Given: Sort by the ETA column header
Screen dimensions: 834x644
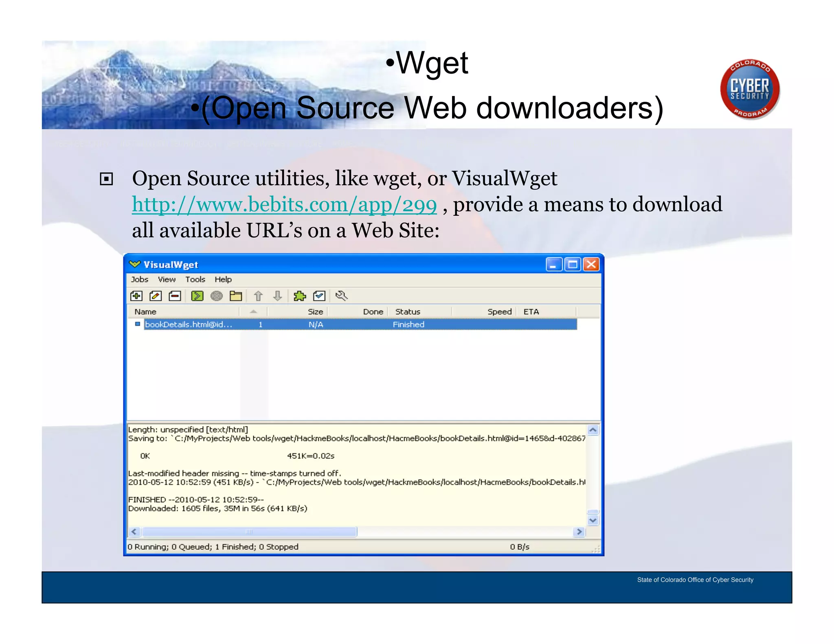Looking at the screenshot, I should point(546,312).
